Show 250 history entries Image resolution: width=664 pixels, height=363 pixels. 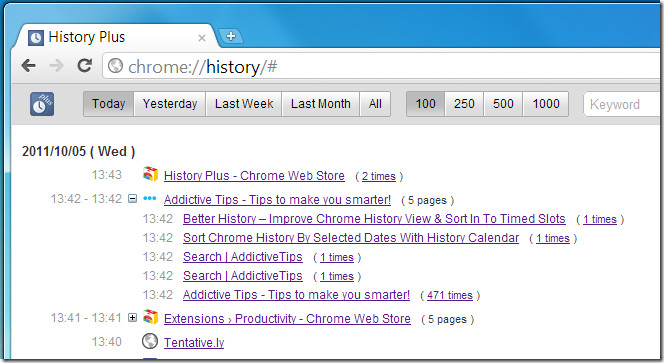coord(464,104)
